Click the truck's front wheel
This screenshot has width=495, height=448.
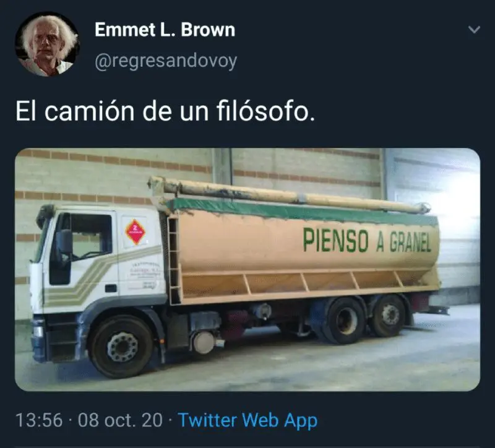122,347
